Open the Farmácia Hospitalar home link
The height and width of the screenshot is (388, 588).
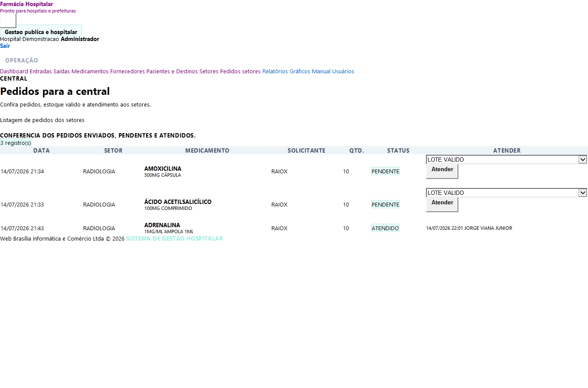(x=27, y=4)
